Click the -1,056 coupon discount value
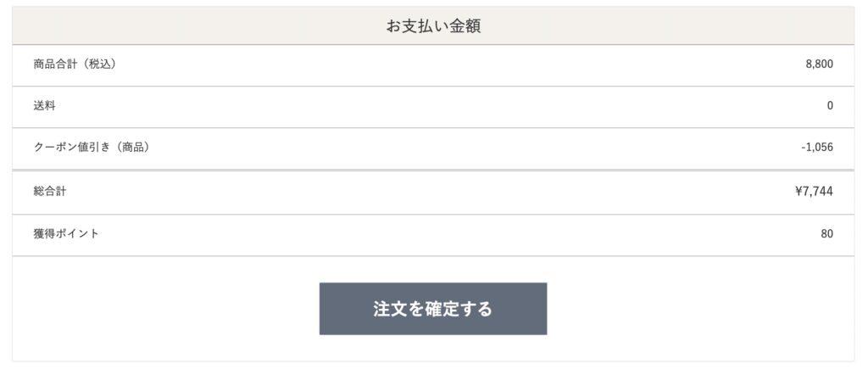 coord(816,148)
